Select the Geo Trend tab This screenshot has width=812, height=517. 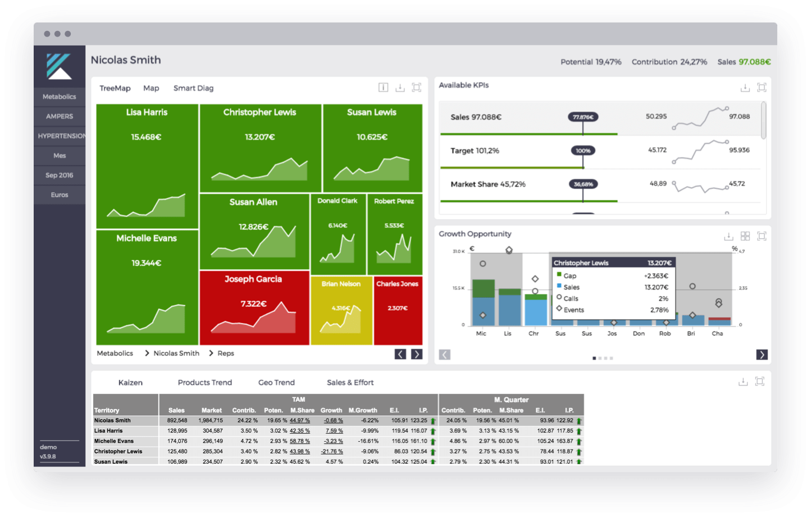276,383
